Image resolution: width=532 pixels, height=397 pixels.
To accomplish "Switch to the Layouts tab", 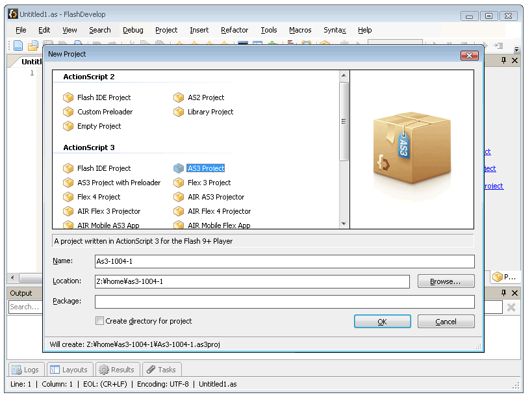I will [x=70, y=370].
